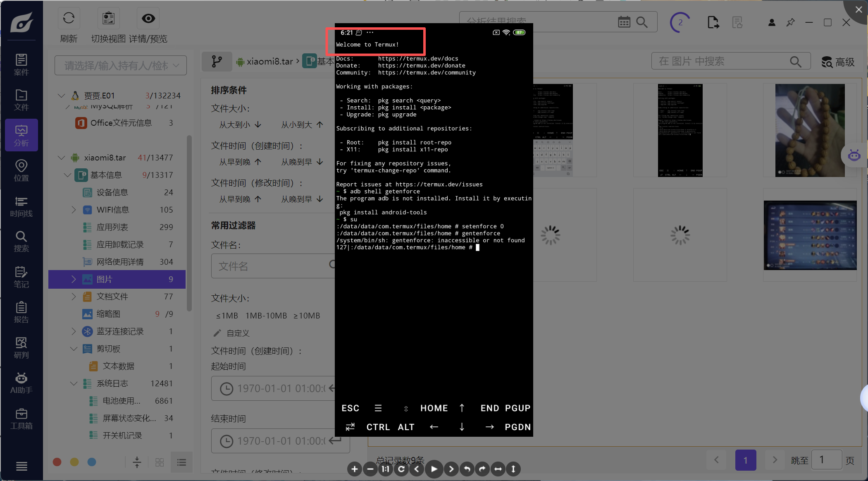This screenshot has width=868, height=481.
Task: Collapse the 基本信息 tree node
Action: point(67,175)
